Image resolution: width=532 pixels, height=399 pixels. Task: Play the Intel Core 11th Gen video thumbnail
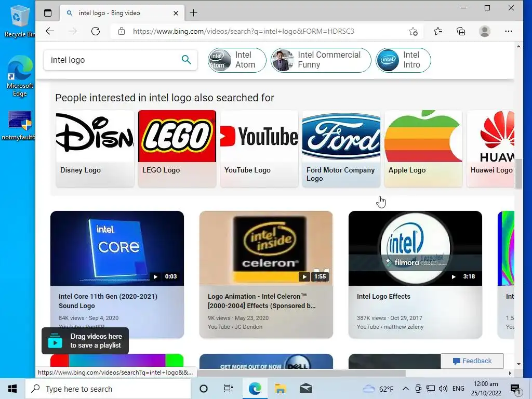pos(117,248)
